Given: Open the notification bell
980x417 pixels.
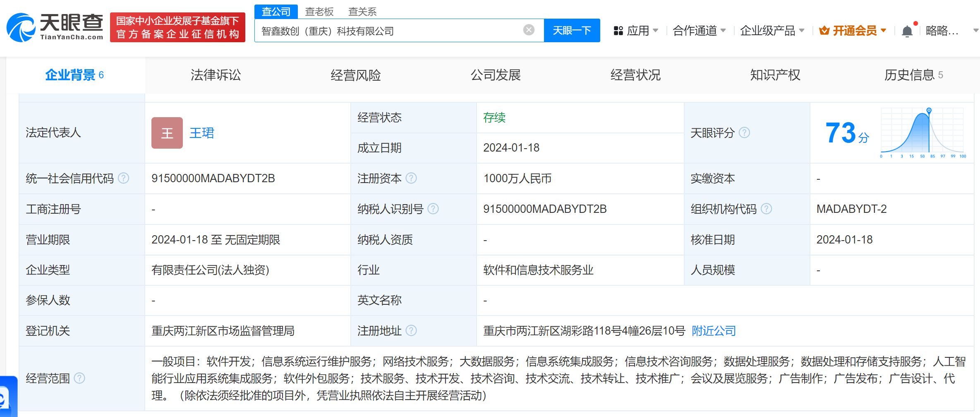Looking at the screenshot, I should [907, 31].
